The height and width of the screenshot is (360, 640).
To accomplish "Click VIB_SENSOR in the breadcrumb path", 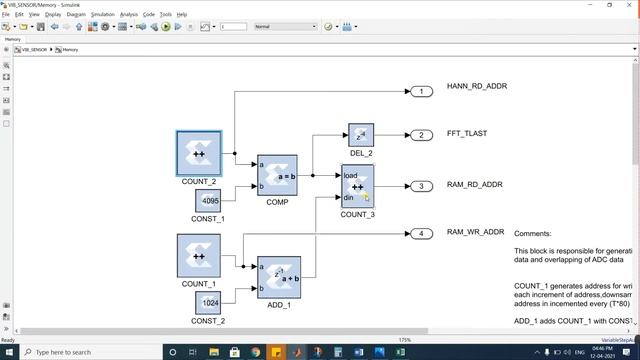I will (34, 50).
